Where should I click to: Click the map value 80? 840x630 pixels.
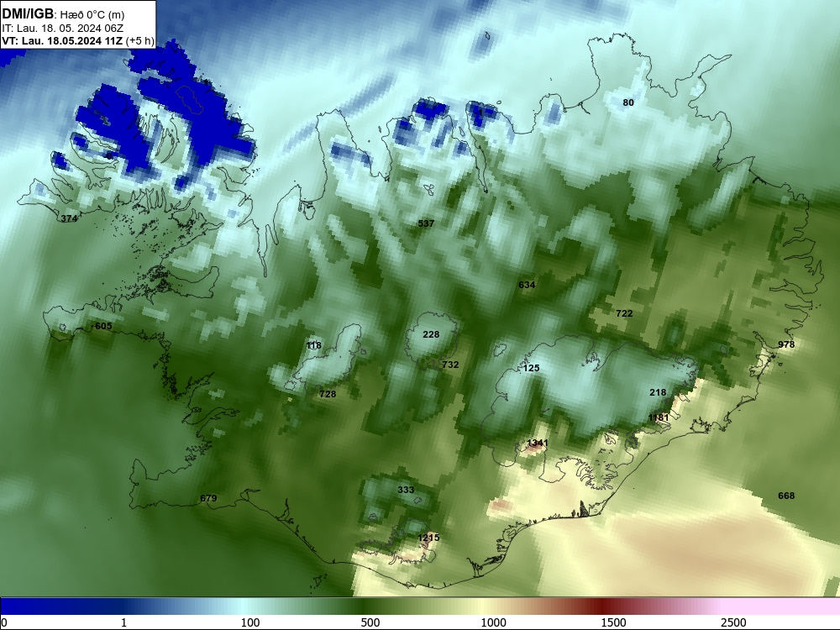(x=628, y=102)
